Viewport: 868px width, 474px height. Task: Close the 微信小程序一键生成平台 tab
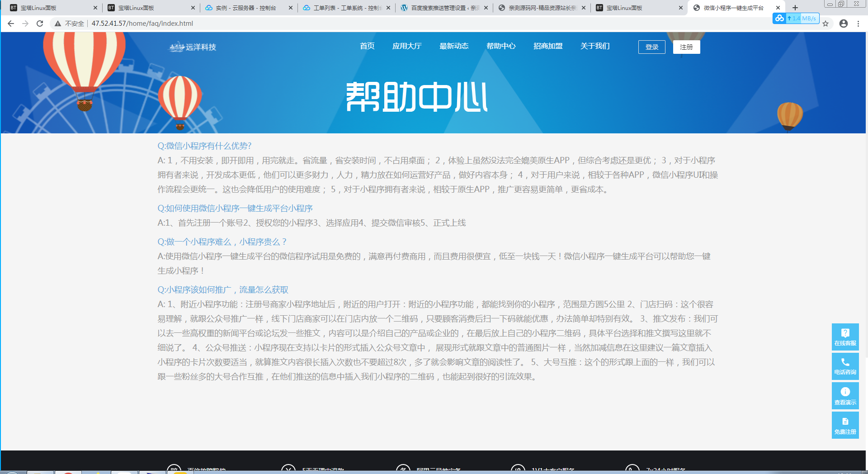(x=778, y=8)
